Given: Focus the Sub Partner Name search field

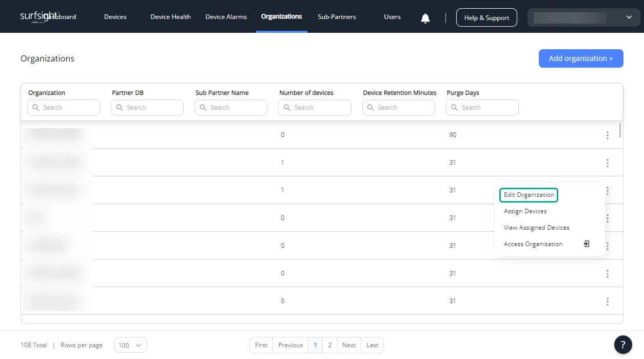Looking at the screenshot, I should pyautogui.click(x=231, y=108).
